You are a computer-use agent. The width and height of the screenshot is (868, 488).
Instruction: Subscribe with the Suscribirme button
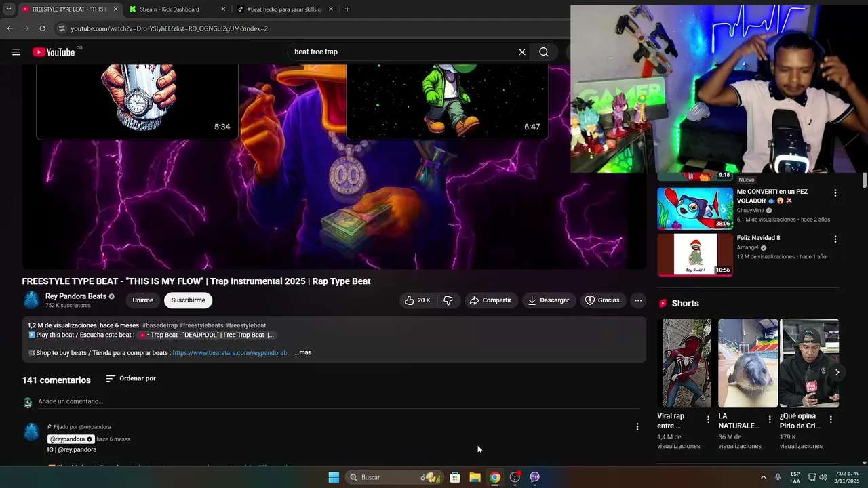point(188,300)
